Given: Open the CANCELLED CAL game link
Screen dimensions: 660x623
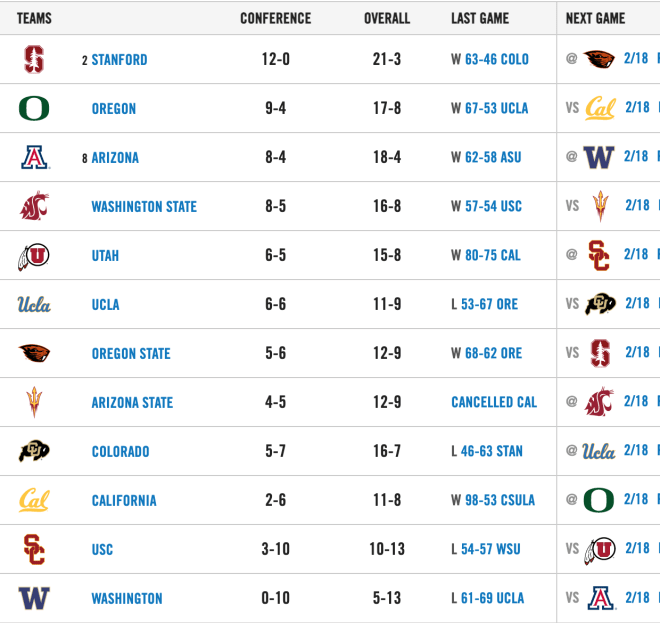Looking at the screenshot, I should (494, 402).
